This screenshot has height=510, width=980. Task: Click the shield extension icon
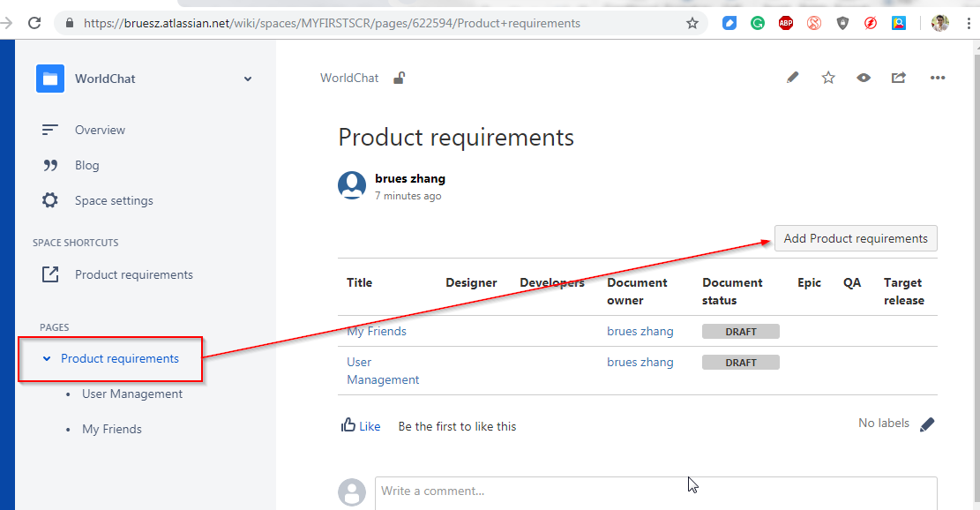(x=842, y=23)
